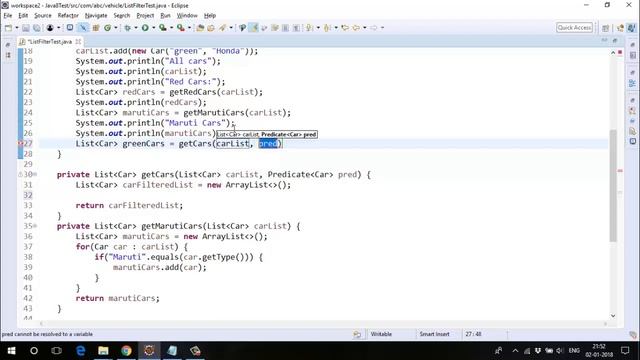Click the Open Perspective icon

pos(605,28)
